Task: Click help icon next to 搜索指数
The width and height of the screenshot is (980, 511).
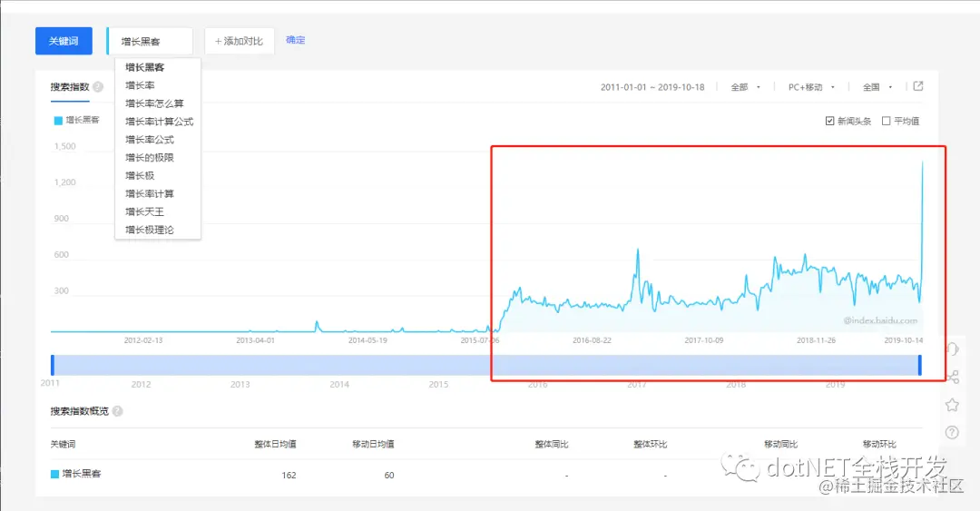Action: pos(98,87)
